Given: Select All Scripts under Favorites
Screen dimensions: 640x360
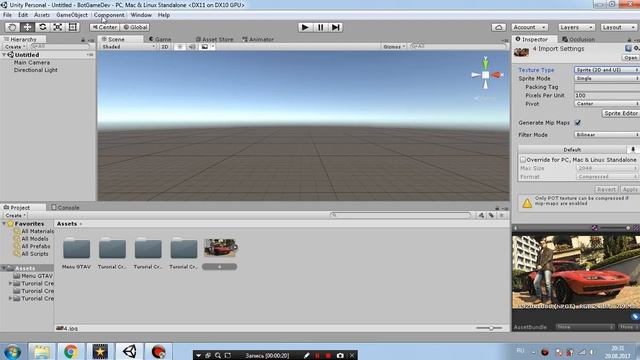Looking at the screenshot, I should pos(31,253).
